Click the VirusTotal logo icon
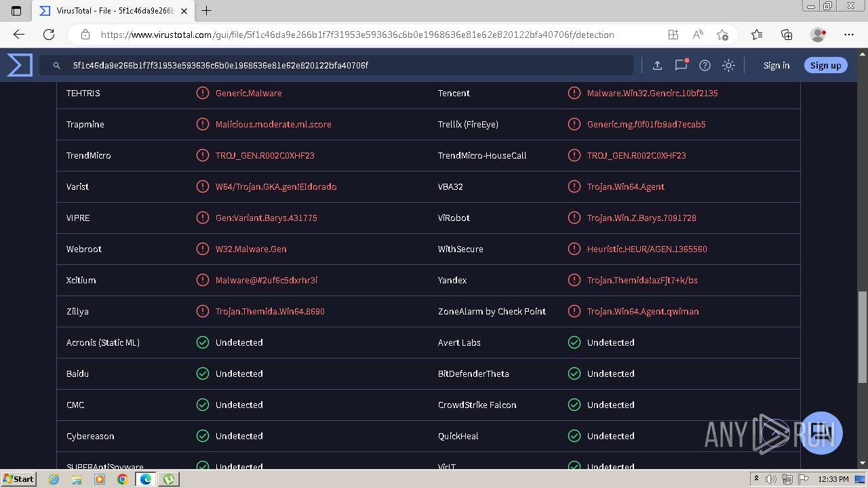 pyautogui.click(x=20, y=65)
